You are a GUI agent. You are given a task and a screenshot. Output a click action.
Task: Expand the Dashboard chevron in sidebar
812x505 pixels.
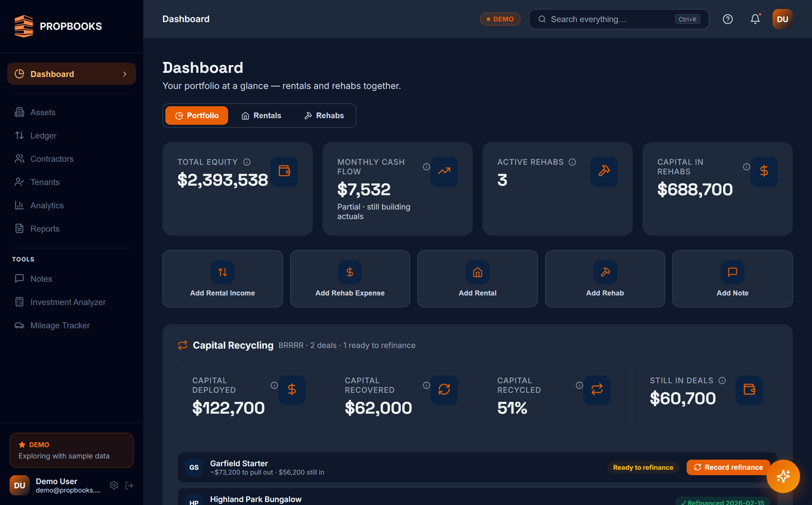(x=125, y=74)
